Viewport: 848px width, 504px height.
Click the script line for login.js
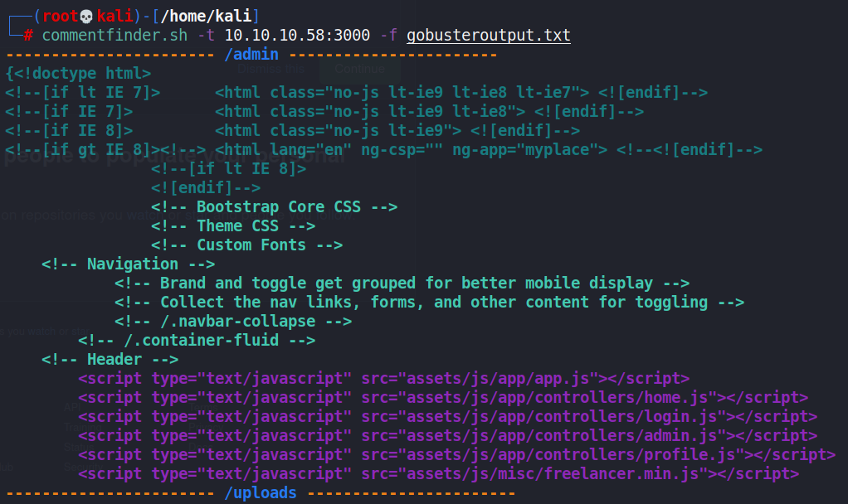(x=448, y=417)
